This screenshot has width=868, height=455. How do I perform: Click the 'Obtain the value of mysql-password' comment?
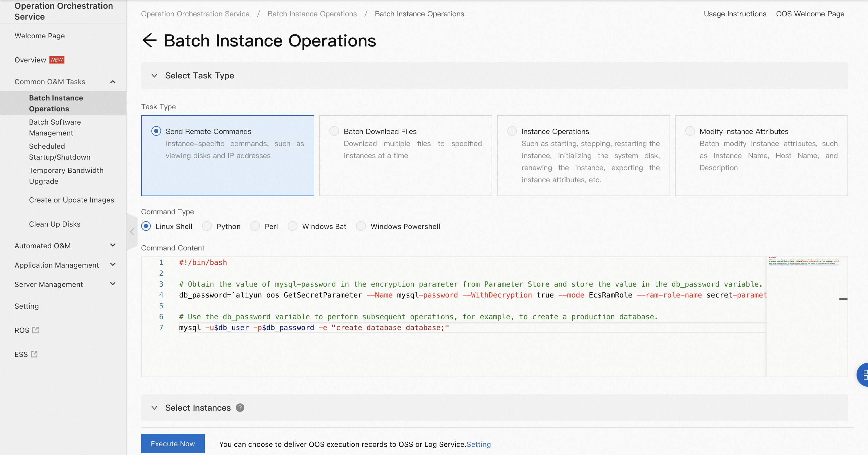[x=470, y=284]
